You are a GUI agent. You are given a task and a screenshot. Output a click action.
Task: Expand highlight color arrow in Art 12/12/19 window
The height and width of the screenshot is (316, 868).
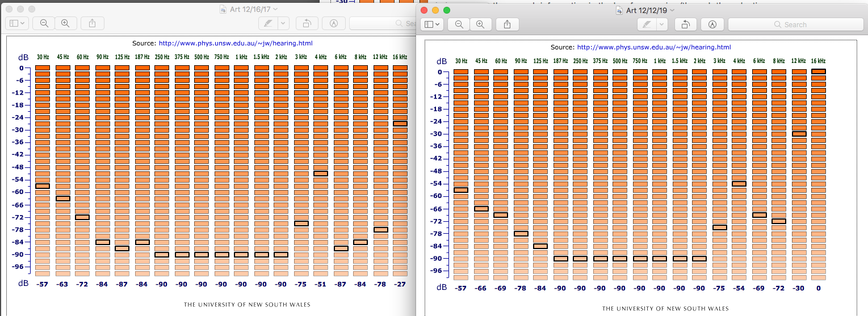pyautogui.click(x=662, y=24)
